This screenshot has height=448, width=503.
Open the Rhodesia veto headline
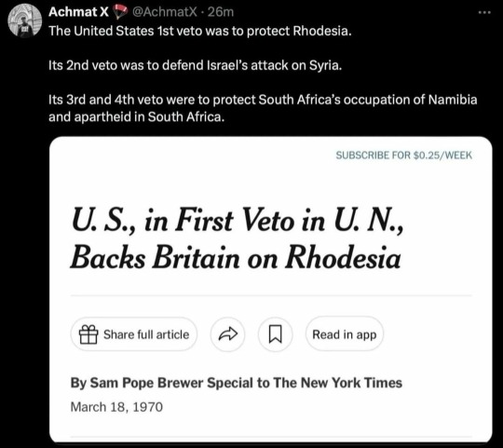point(237,238)
